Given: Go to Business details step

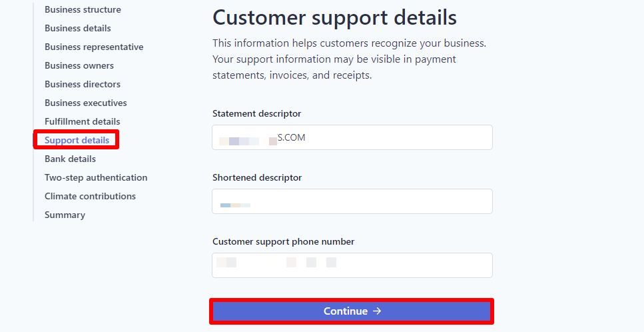Looking at the screenshot, I should pos(78,29).
